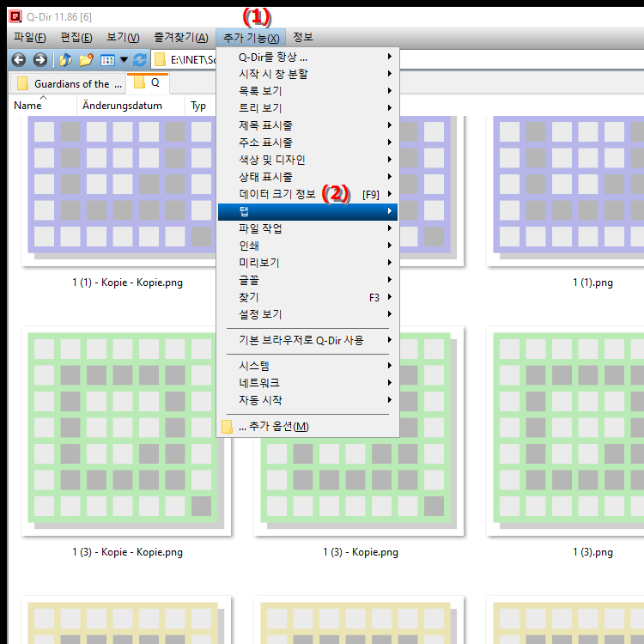The width and height of the screenshot is (644, 644).
Task: Expand the 제목 표시줄 submenu
Action: tap(307, 125)
